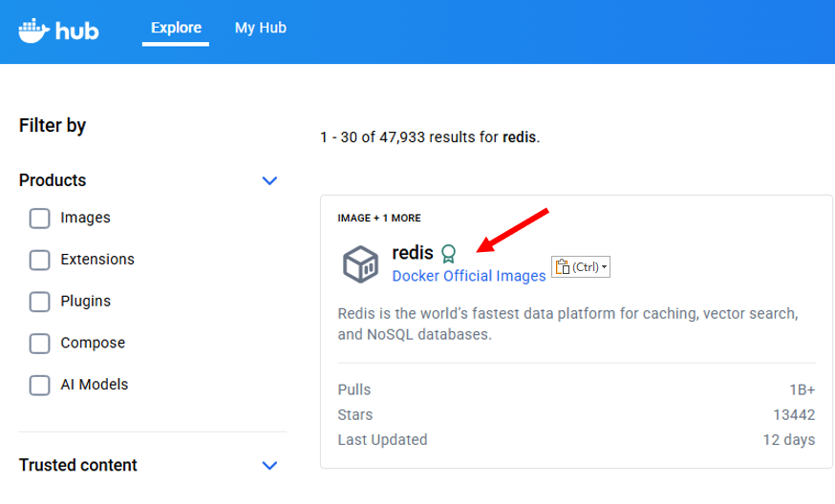Click the 47,933 results count text
This screenshot has height=504, width=835.
(x=430, y=137)
